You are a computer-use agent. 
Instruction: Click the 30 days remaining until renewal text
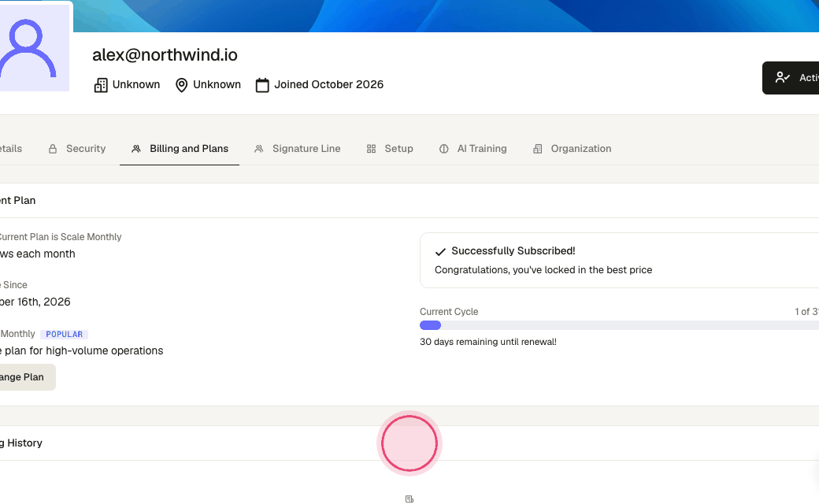487,342
